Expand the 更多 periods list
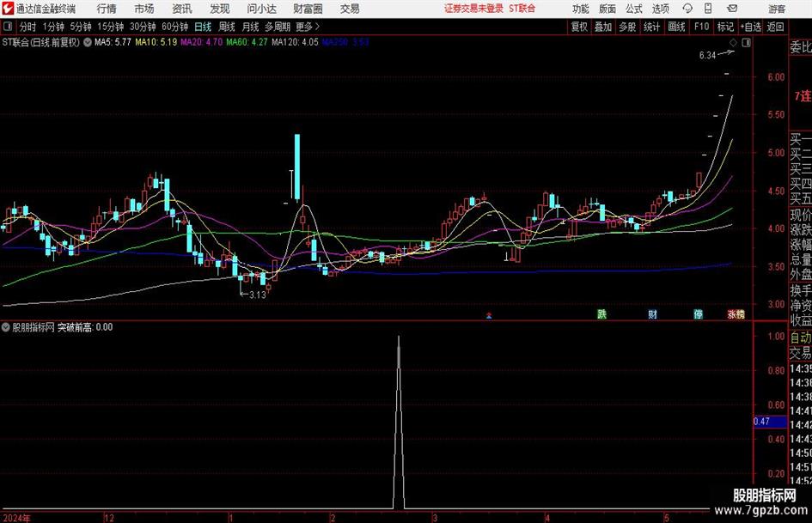This screenshot has height=523, width=812. click(x=308, y=27)
